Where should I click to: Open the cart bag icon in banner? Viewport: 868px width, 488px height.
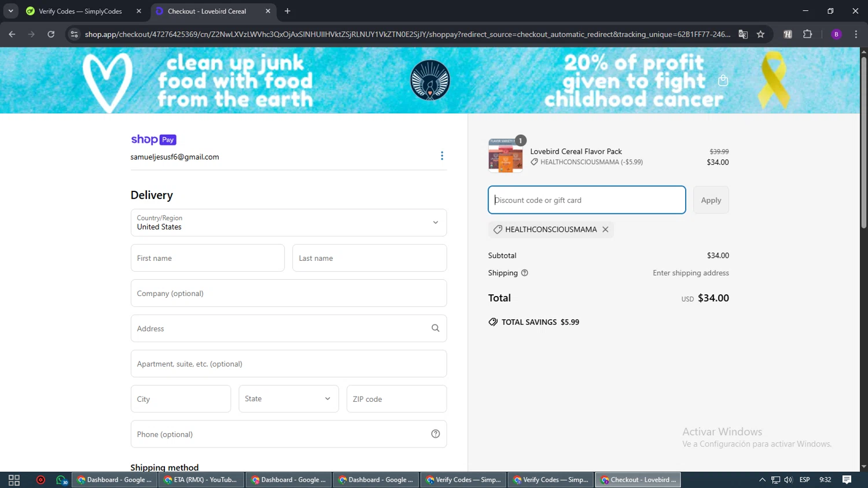click(x=723, y=80)
